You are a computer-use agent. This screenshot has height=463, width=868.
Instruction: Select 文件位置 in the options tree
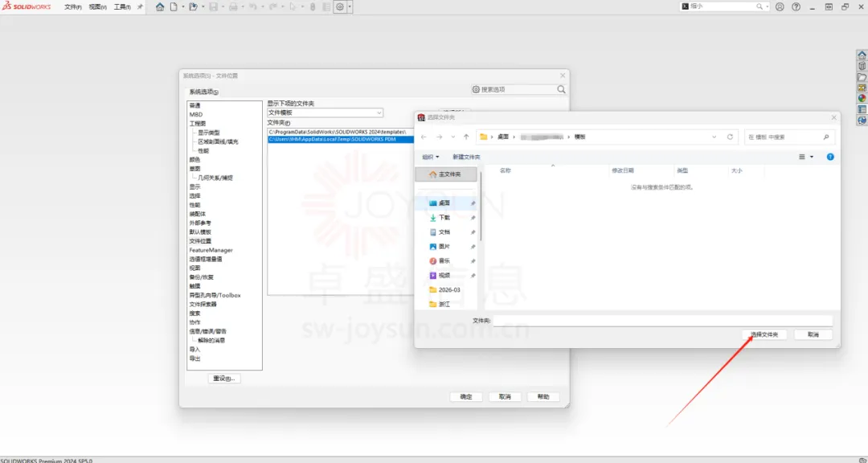tap(200, 241)
